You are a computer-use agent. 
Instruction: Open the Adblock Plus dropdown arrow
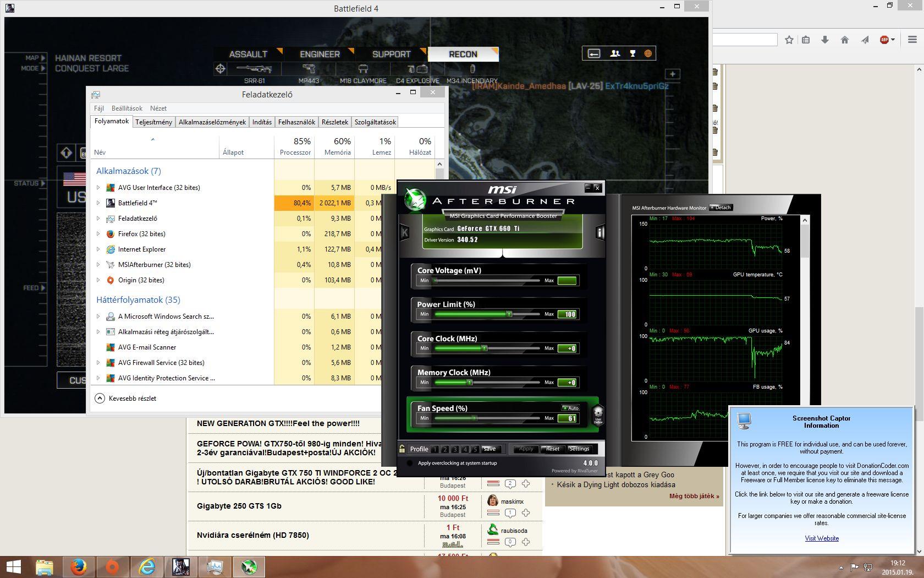pyautogui.click(x=893, y=40)
